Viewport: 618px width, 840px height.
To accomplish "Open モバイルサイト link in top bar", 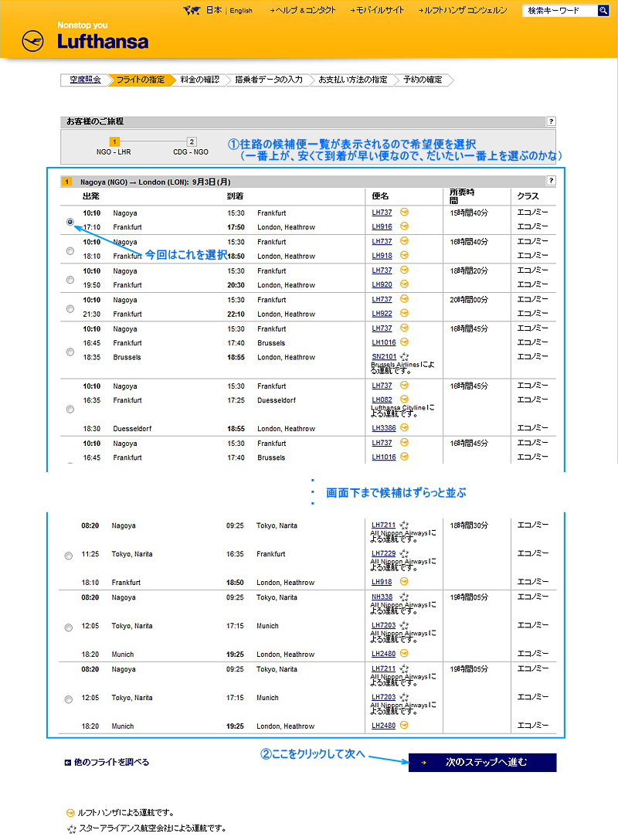I will point(378,10).
